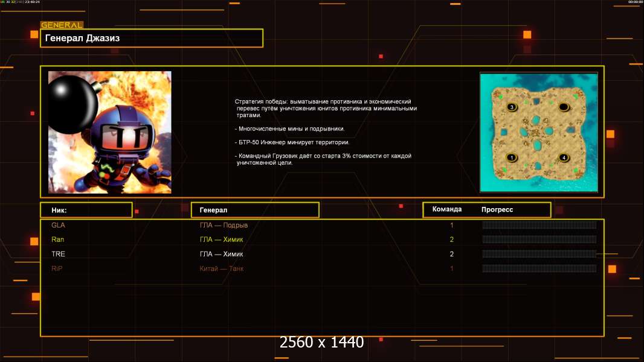
Task: Click start position 4 marker on map
Action: pyautogui.click(x=564, y=157)
